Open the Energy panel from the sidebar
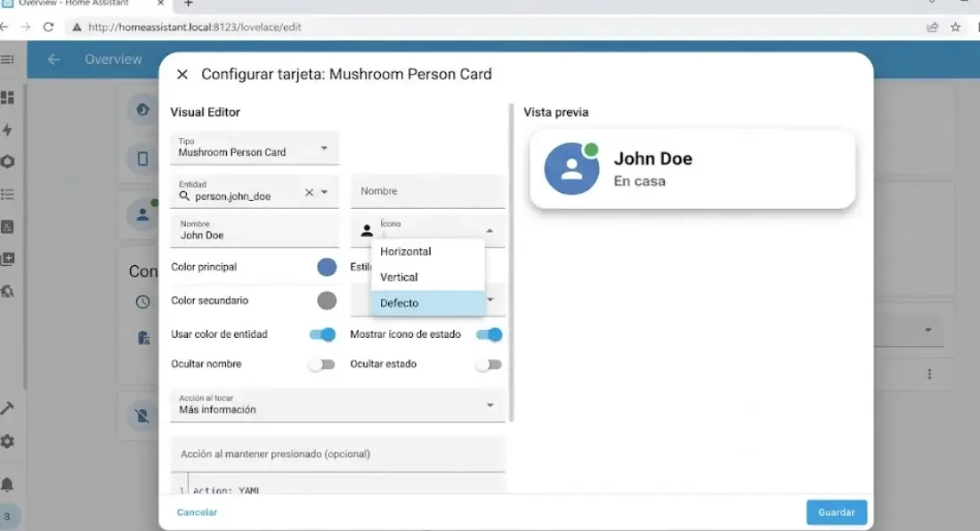Image resolution: width=980 pixels, height=531 pixels. (9, 130)
